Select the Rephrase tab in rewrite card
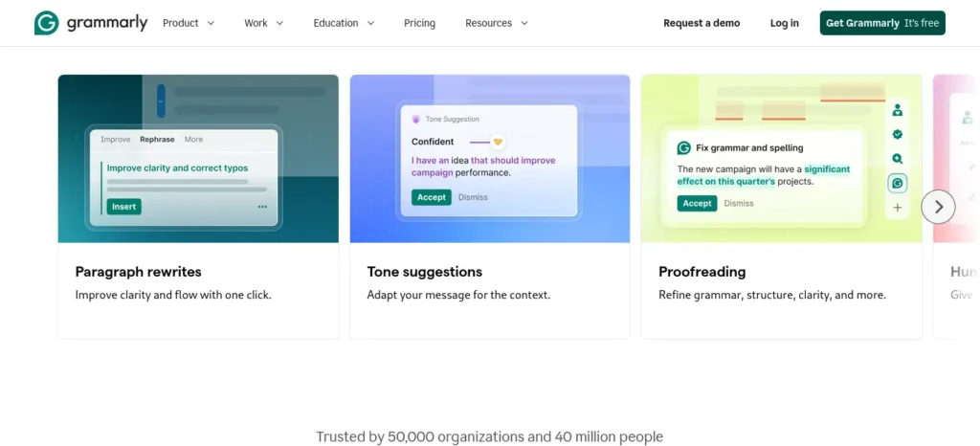The width and height of the screenshot is (980, 446). click(157, 140)
